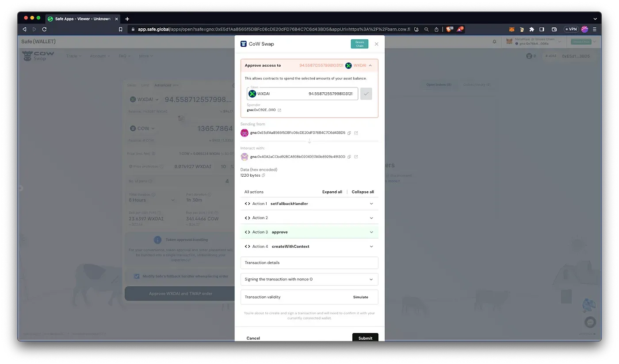Toggle the browser sidebar panel
This screenshot has height=364, width=619.
pyautogui.click(x=542, y=29)
